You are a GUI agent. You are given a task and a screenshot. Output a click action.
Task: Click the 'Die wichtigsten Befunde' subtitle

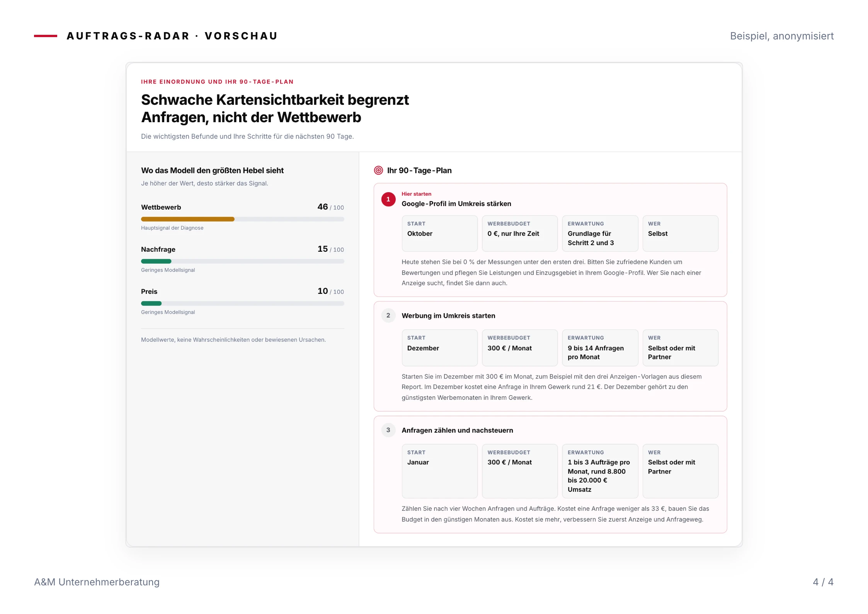tap(247, 136)
